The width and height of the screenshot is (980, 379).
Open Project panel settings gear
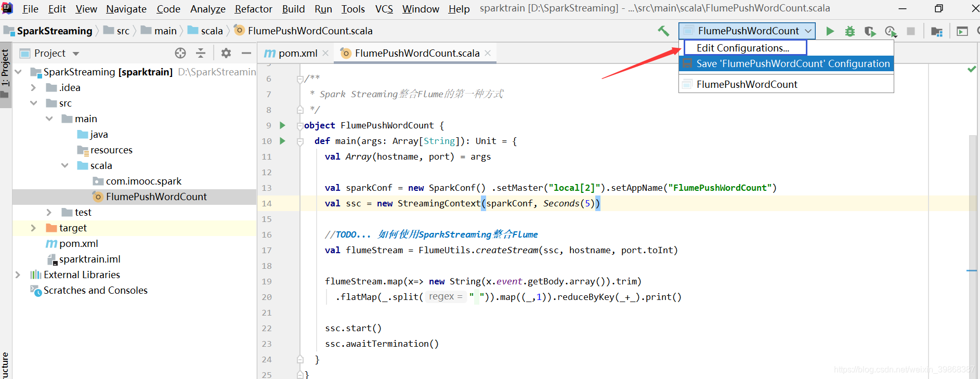tap(226, 53)
